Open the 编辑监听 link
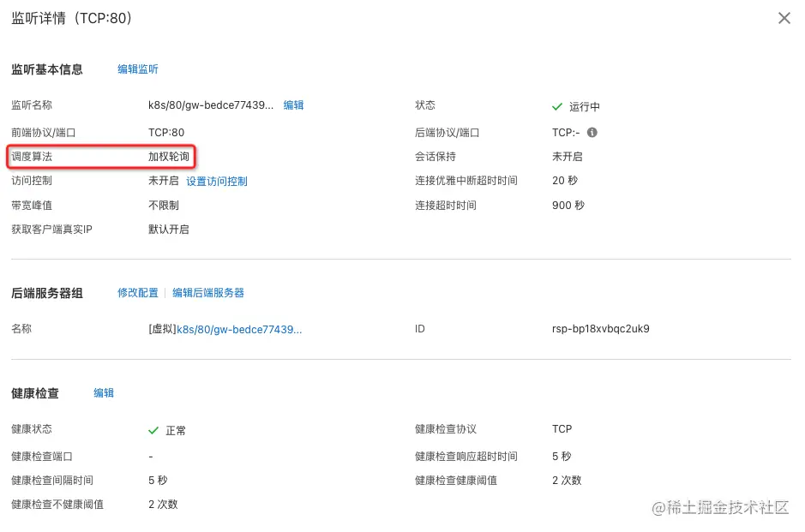Image resolution: width=805 pixels, height=532 pixels. point(137,69)
